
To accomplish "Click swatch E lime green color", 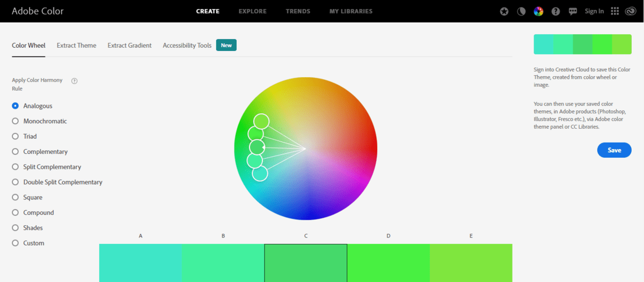I will (x=471, y=263).
